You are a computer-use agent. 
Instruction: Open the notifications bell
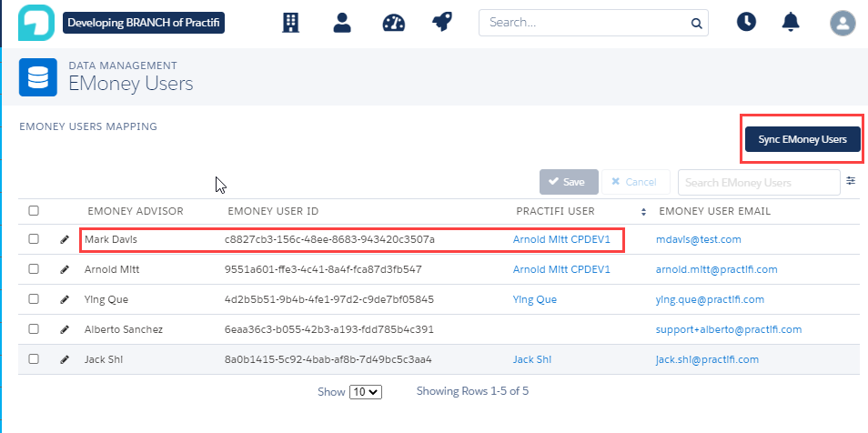(x=791, y=22)
